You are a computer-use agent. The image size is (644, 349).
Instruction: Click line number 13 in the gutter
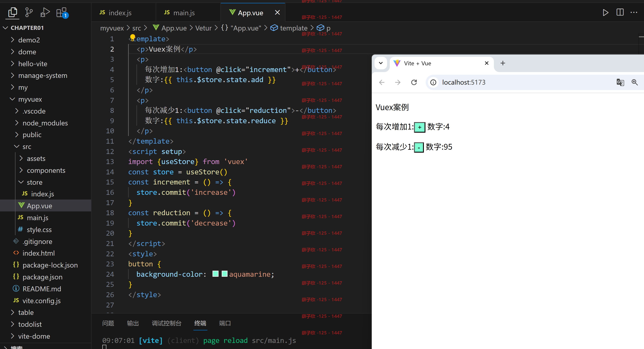pos(110,162)
